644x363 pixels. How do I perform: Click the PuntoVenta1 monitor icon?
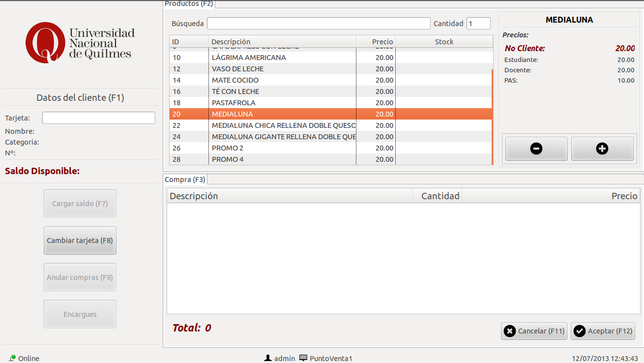coord(303,358)
